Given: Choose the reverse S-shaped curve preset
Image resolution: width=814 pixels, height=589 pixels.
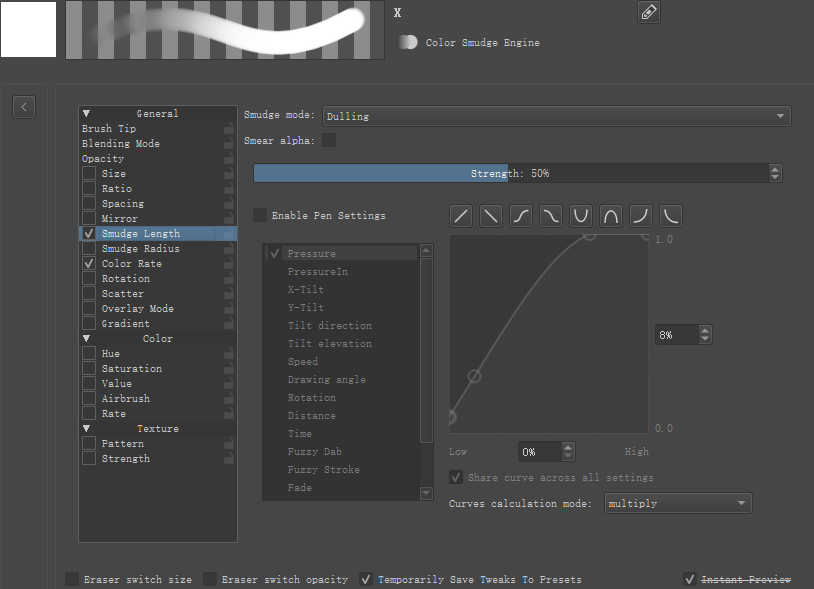Looking at the screenshot, I should (551, 216).
